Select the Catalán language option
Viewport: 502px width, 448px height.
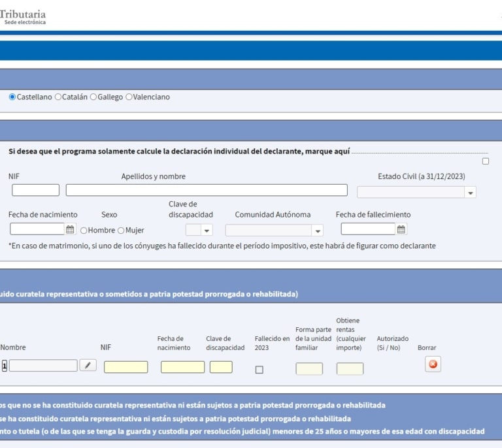click(58, 97)
